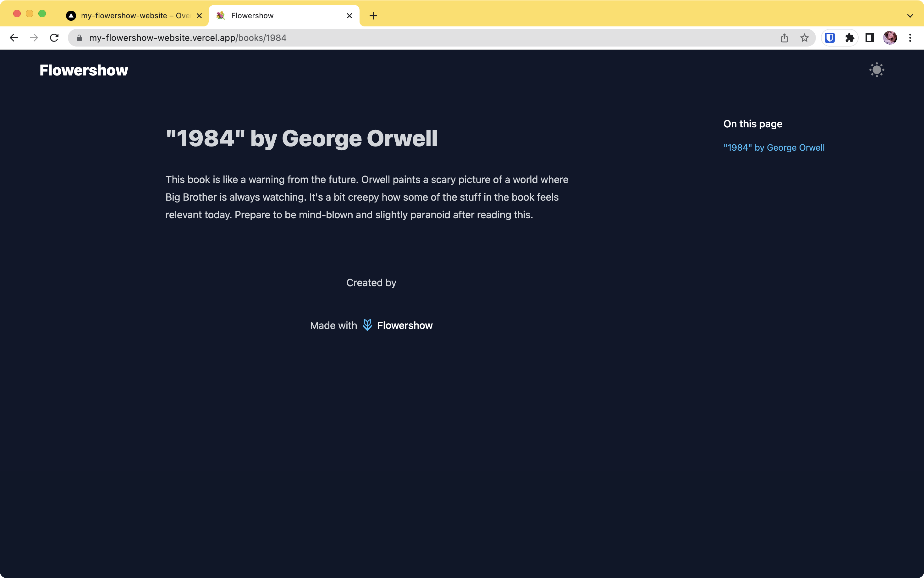924x578 pixels.
Task: Open the Bitwarden extension icon
Action: [x=829, y=38]
